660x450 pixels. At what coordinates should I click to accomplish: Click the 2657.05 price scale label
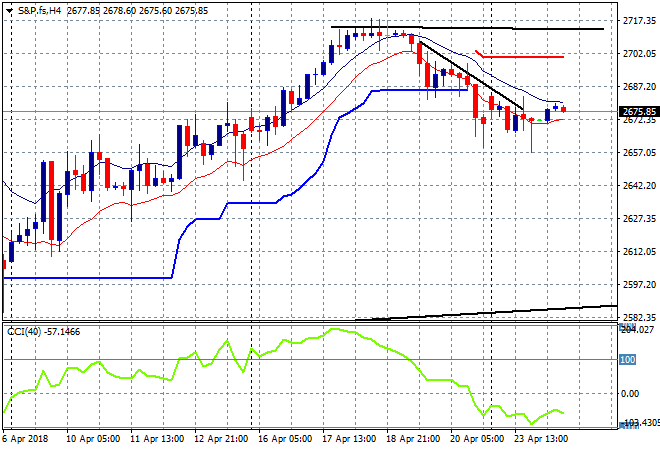coord(639,152)
